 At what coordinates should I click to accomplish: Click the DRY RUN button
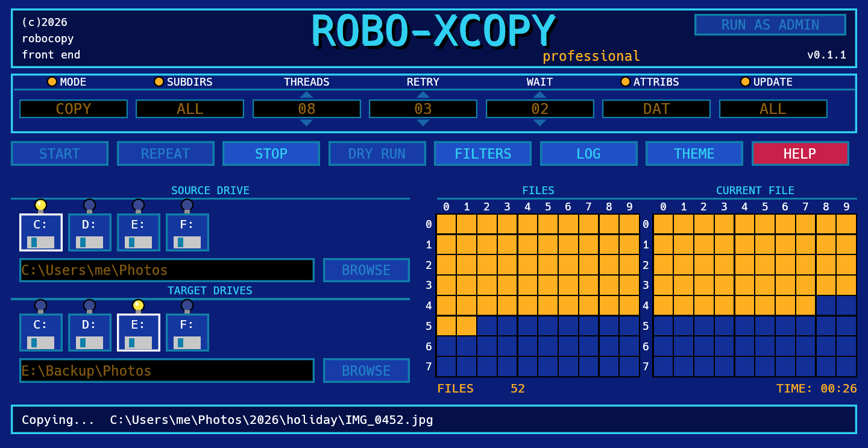pos(377,153)
